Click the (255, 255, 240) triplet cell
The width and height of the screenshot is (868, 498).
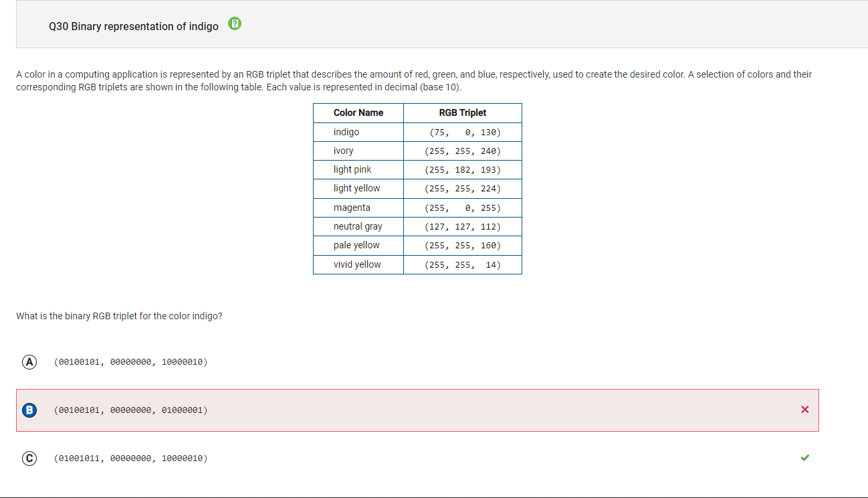pos(463,151)
